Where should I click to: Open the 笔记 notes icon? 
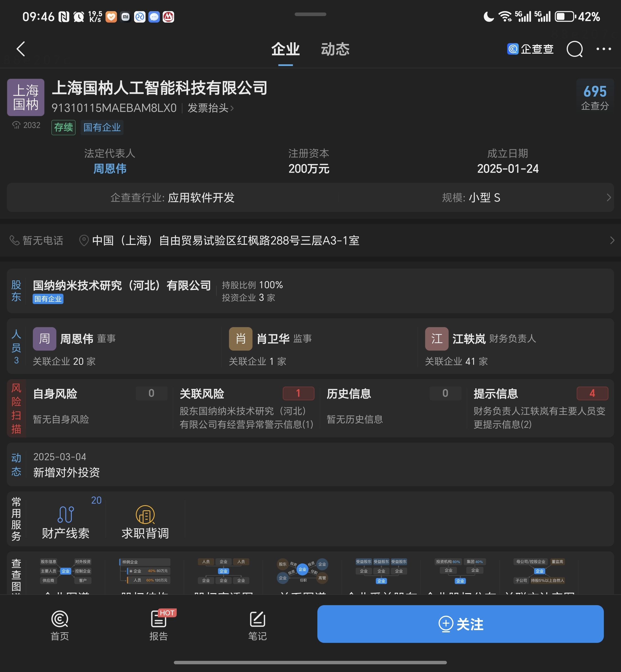pos(257,625)
